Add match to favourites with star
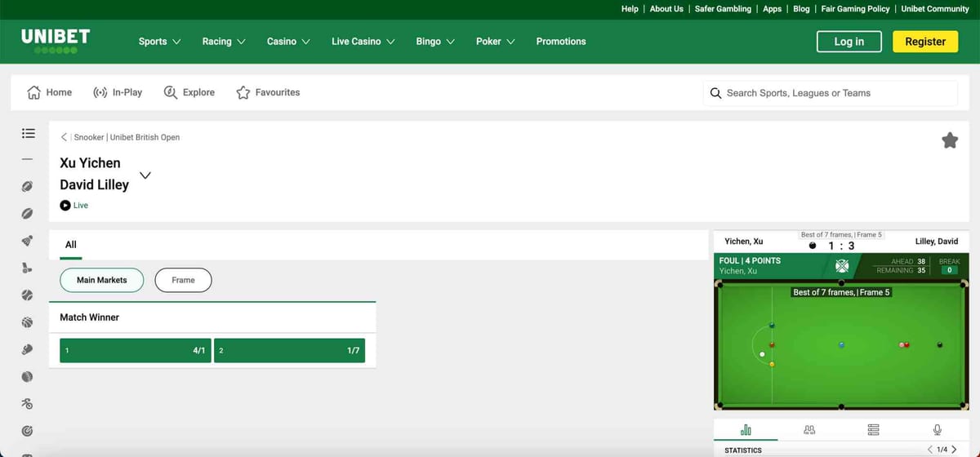This screenshot has height=457, width=980. (x=950, y=140)
